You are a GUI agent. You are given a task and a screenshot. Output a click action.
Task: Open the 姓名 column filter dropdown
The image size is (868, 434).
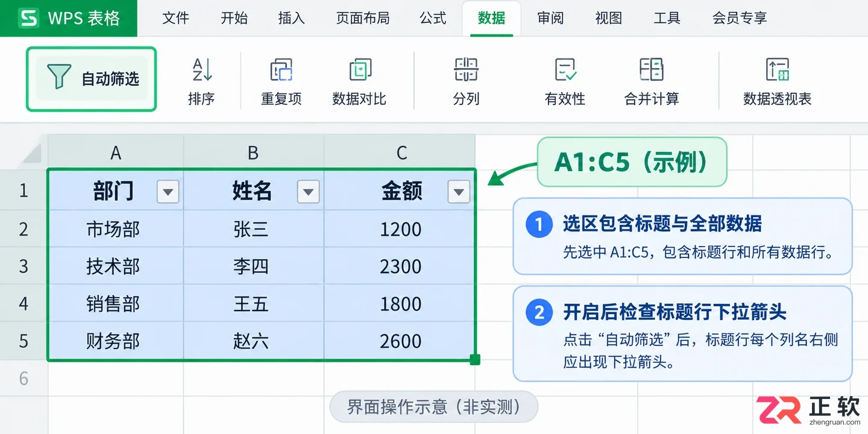pyautogui.click(x=308, y=192)
